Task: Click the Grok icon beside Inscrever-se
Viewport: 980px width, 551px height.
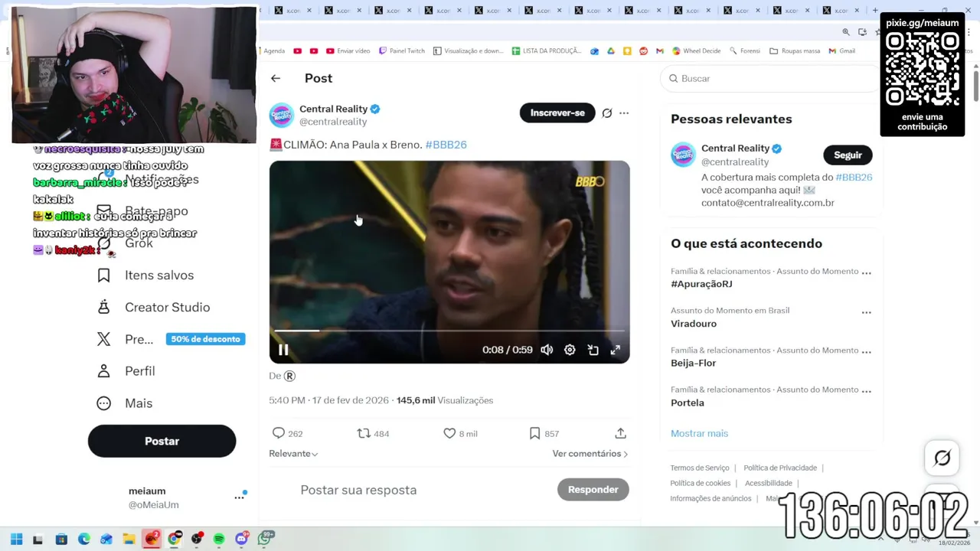Action: point(606,112)
